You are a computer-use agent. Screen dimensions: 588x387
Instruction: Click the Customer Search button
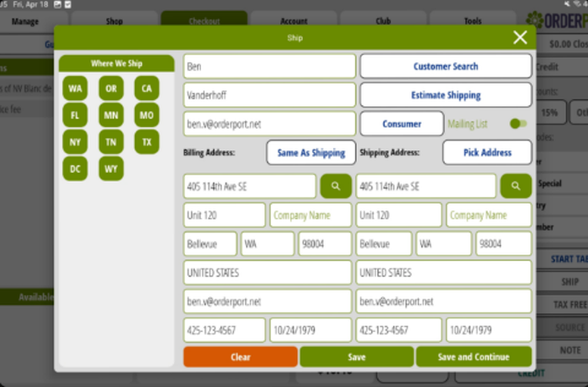click(x=445, y=66)
